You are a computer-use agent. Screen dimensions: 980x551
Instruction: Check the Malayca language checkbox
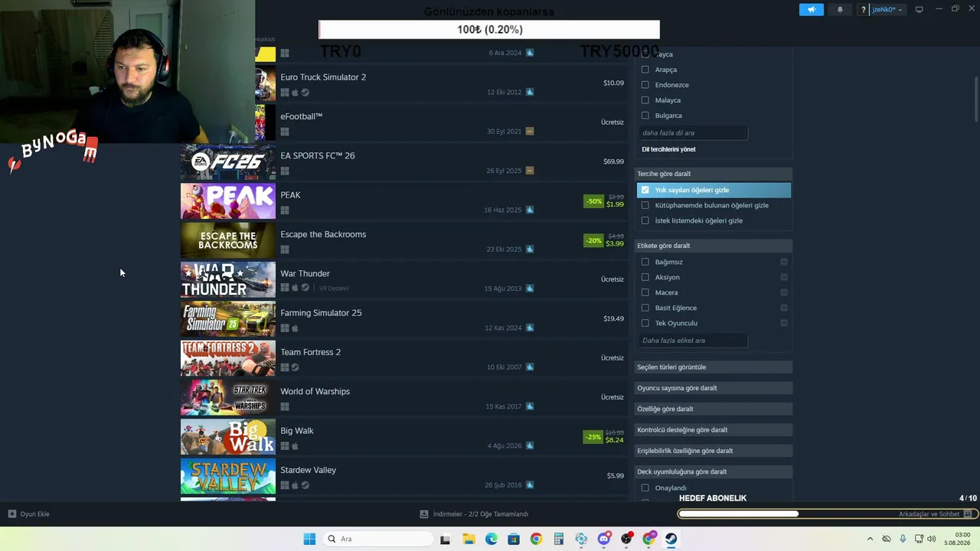click(645, 100)
